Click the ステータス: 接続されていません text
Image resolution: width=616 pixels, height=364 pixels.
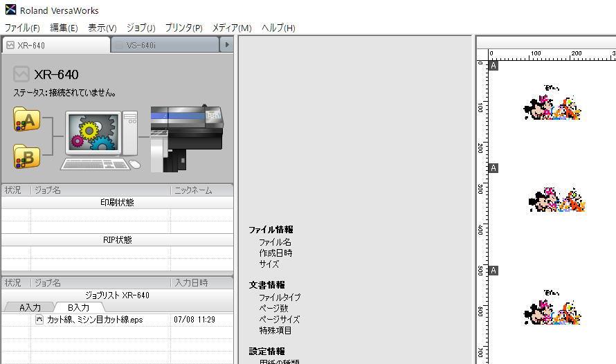(65, 93)
